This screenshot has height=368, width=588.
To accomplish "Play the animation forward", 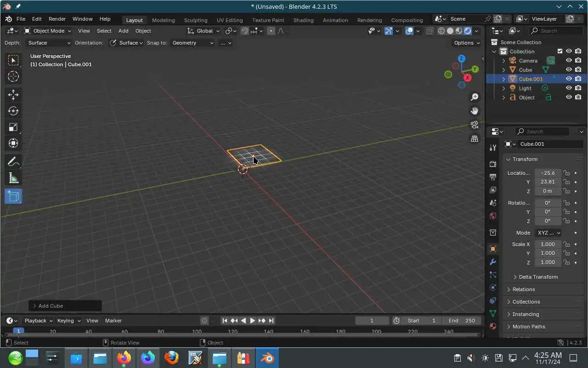I will pyautogui.click(x=252, y=321).
